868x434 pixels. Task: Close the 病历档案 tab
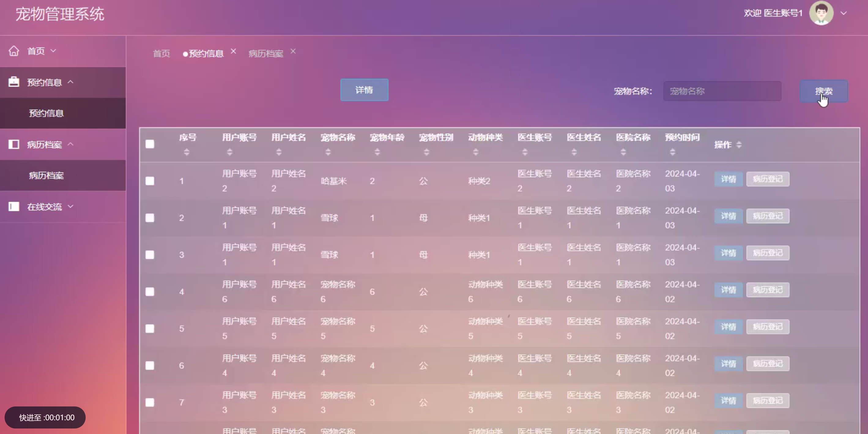coord(293,51)
